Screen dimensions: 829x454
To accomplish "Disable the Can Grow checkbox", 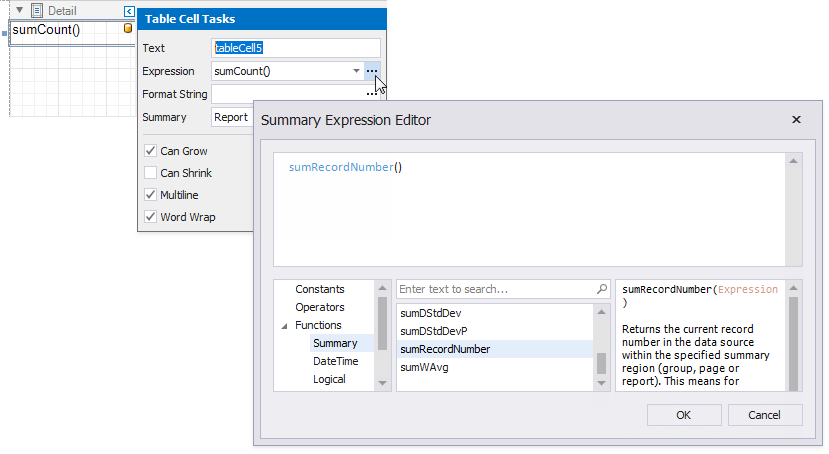I will 151,151.
